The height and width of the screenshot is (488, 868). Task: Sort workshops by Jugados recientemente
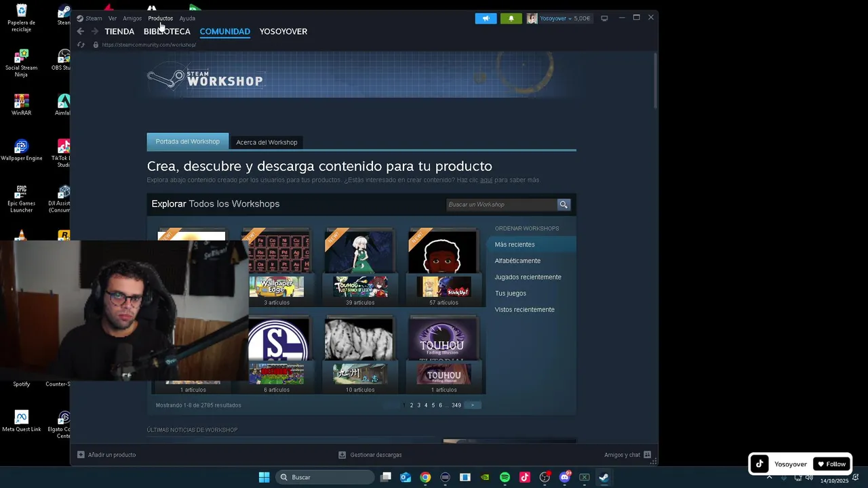(528, 277)
